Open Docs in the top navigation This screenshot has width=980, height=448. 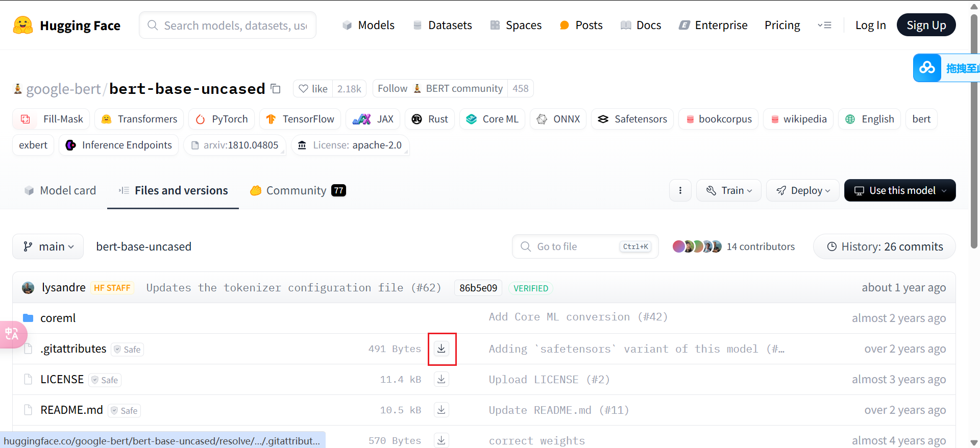pos(641,25)
